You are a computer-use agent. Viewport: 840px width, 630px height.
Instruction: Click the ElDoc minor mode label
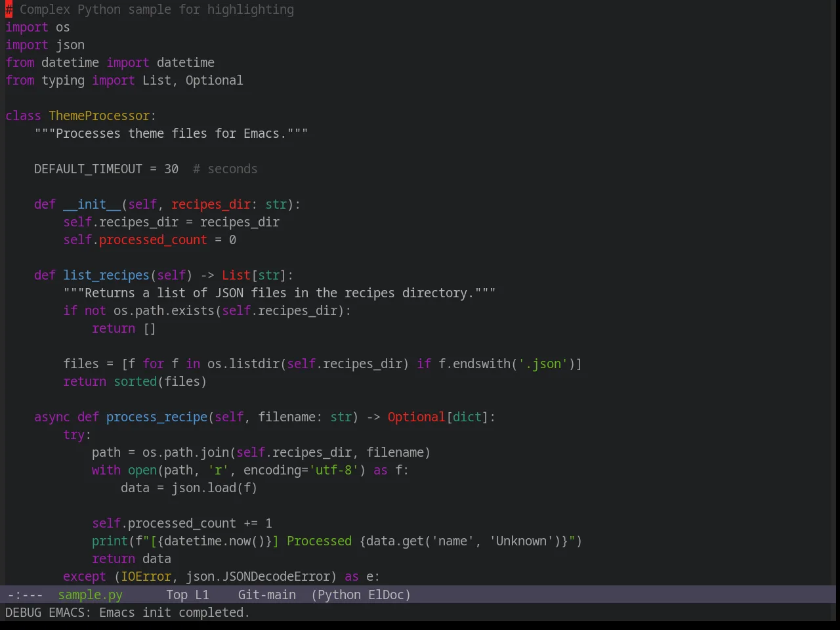[x=386, y=595]
